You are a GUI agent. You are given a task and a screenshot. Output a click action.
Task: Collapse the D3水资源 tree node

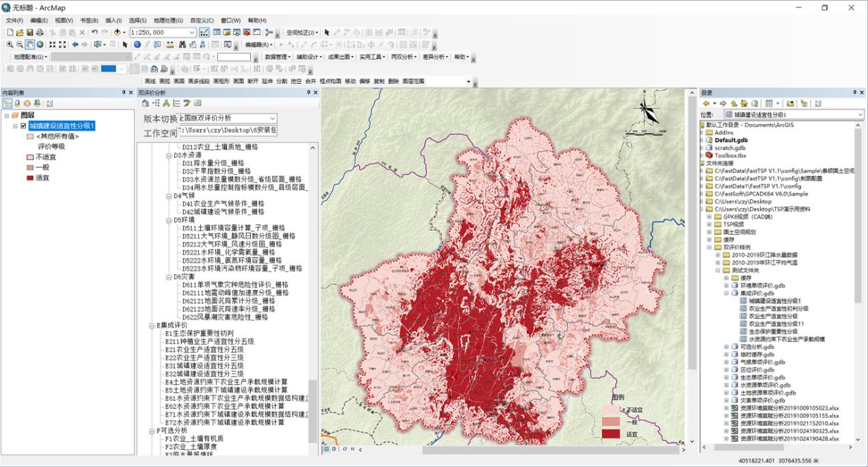click(x=169, y=155)
